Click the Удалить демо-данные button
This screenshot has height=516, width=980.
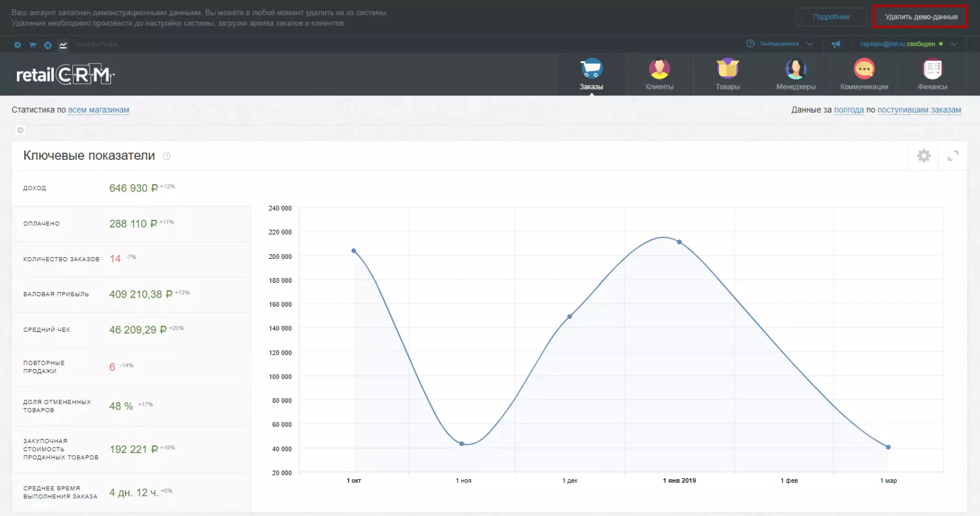(x=921, y=17)
